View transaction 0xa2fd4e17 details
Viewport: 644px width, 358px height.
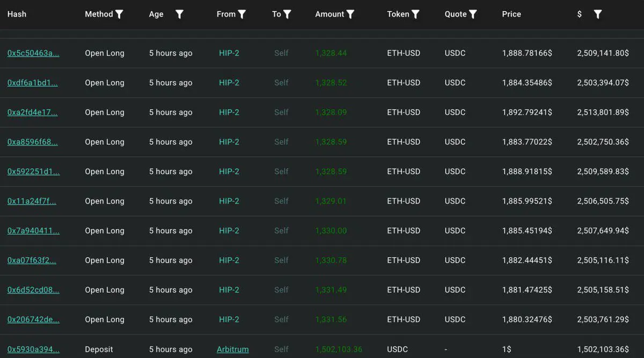point(33,112)
